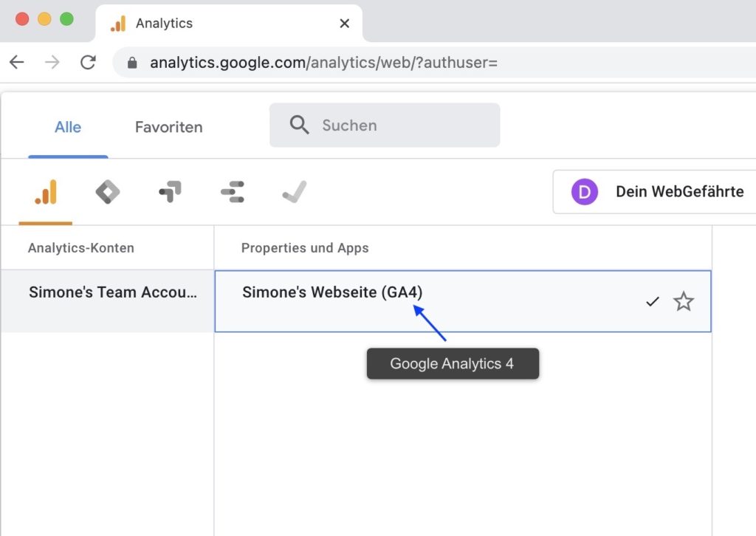The width and height of the screenshot is (756, 536).
Task: Click the Suchen search field
Action: [x=384, y=126]
